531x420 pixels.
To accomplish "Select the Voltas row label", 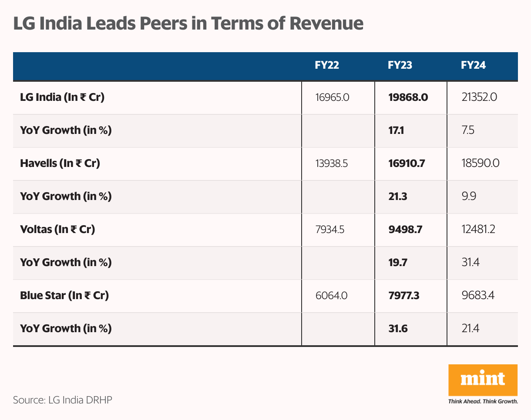I will point(57,230).
